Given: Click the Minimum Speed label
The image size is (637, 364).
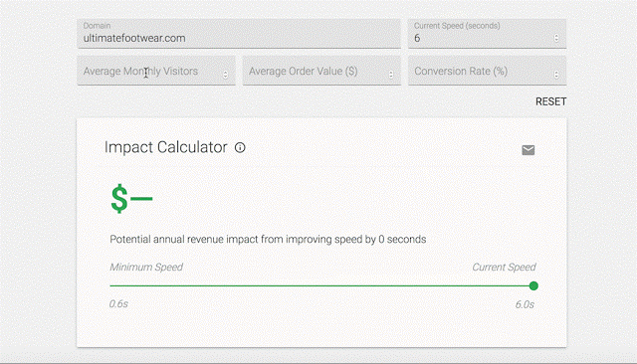Looking at the screenshot, I should tap(146, 267).
